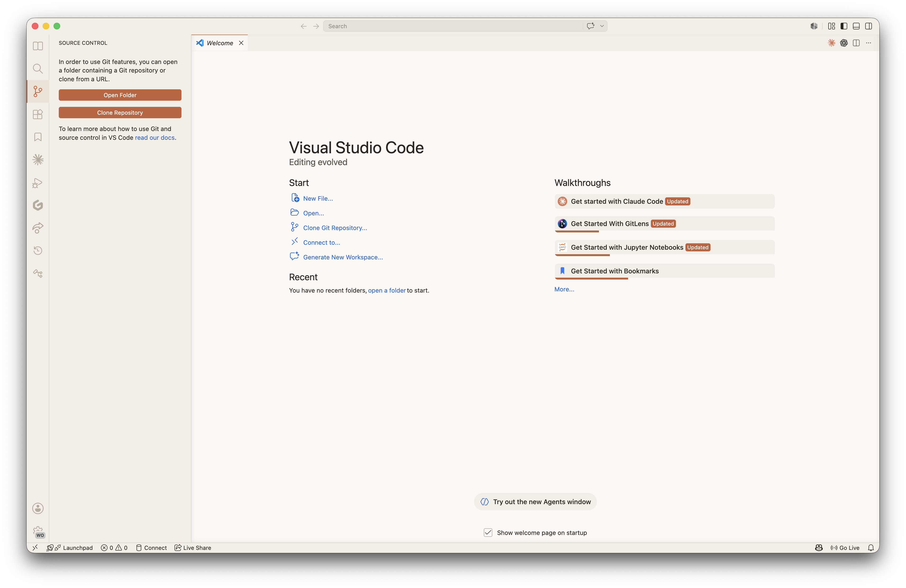This screenshot has width=906, height=588.
Task: Go back in navigation history
Action: coord(304,26)
